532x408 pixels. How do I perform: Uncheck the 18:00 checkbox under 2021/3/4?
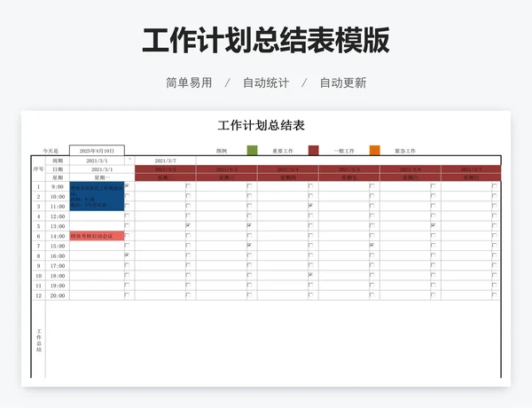tap(311, 275)
